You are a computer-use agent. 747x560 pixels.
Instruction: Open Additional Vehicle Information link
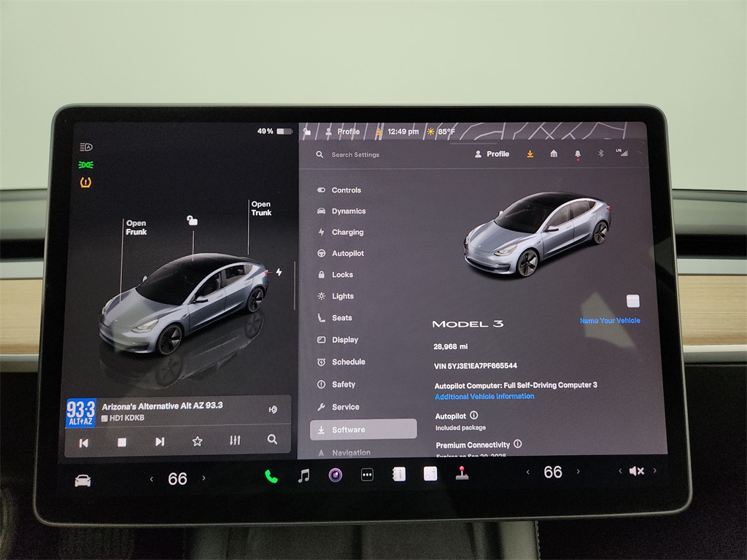[484, 396]
